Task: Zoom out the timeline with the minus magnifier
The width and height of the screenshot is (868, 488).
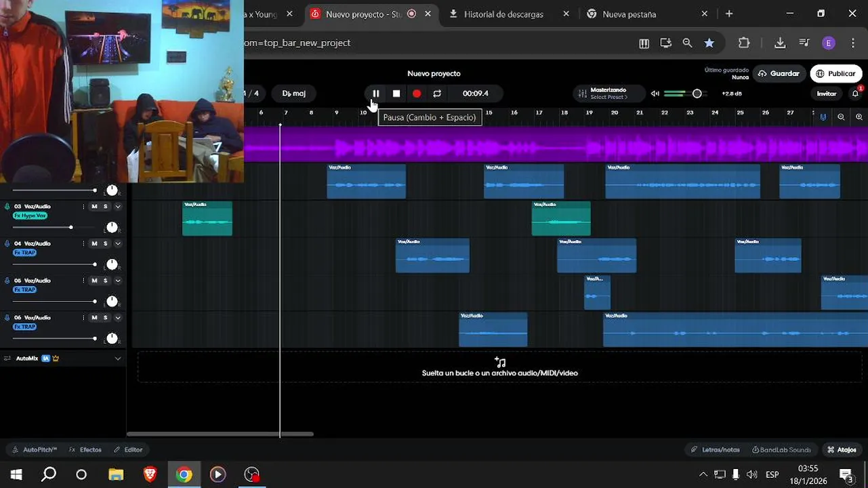Action: (841, 117)
